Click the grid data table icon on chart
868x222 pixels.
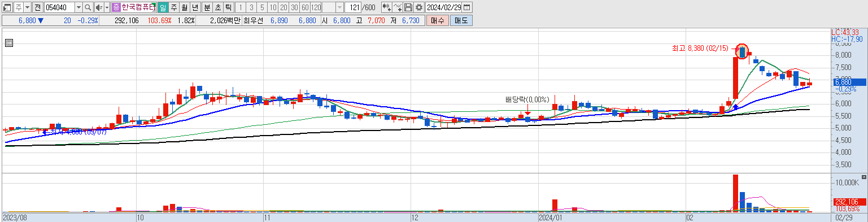coord(8,42)
